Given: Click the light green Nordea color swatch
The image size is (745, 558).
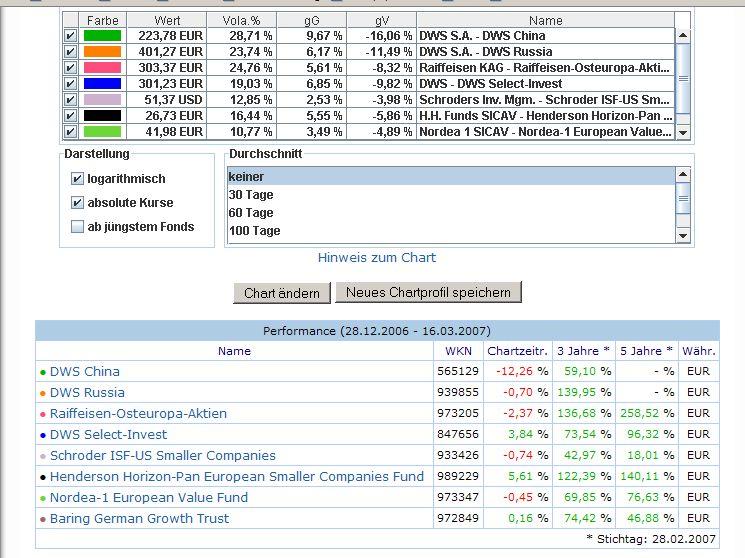Looking at the screenshot, I should coord(102,132).
